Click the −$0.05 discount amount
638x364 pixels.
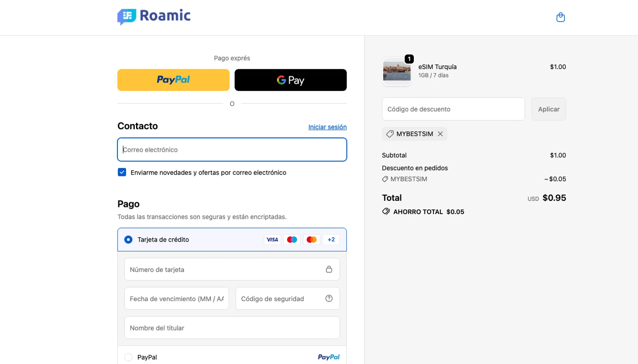(555, 179)
